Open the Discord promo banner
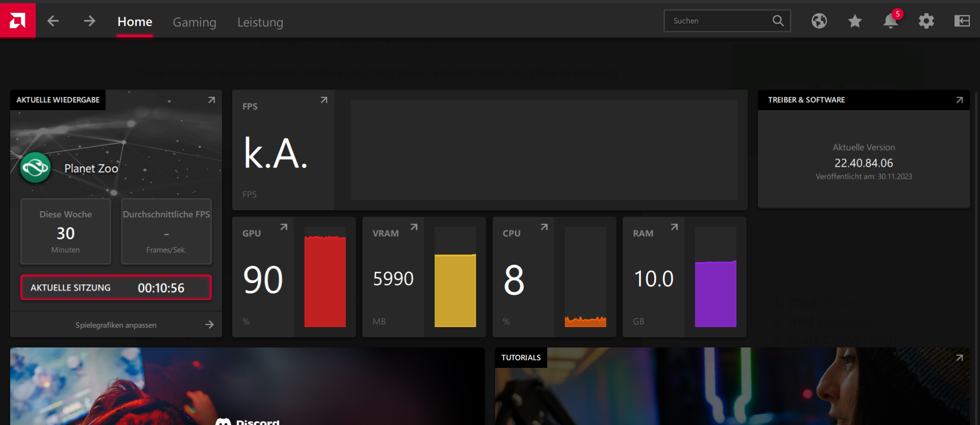Image resolution: width=980 pixels, height=425 pixels. (248, 386)
